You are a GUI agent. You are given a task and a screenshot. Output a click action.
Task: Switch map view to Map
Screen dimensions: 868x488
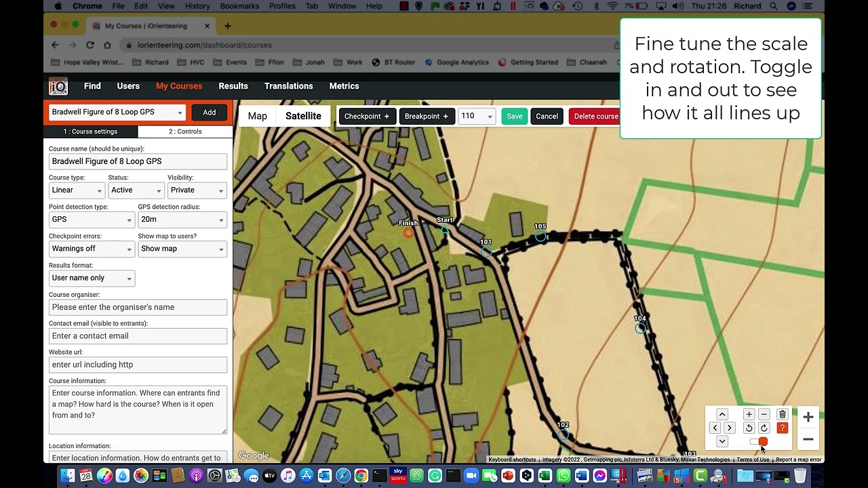pyautogui.click(x=258, y=116)
